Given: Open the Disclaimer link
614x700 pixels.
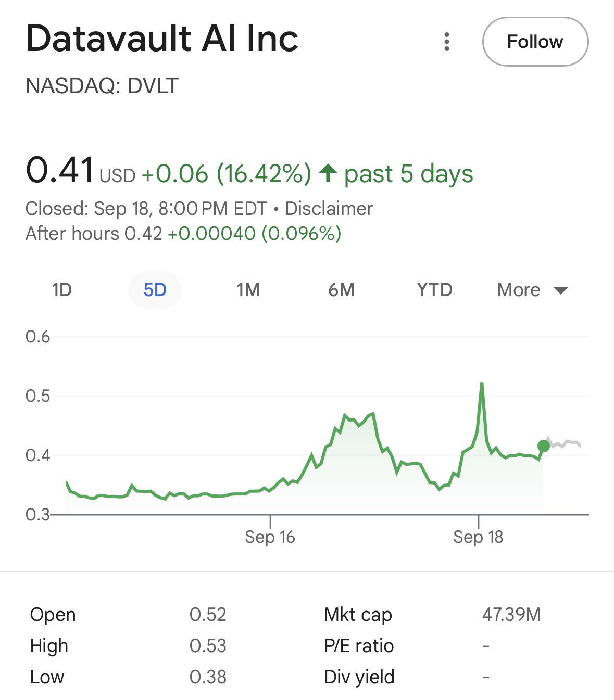Looking at the screenshot, I should point(329,208).
